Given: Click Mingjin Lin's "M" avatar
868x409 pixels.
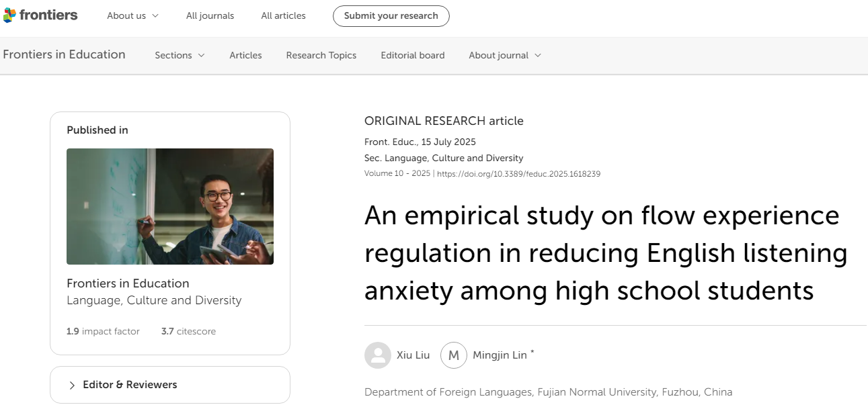Looking at the screenshot, I should (453, 355).
